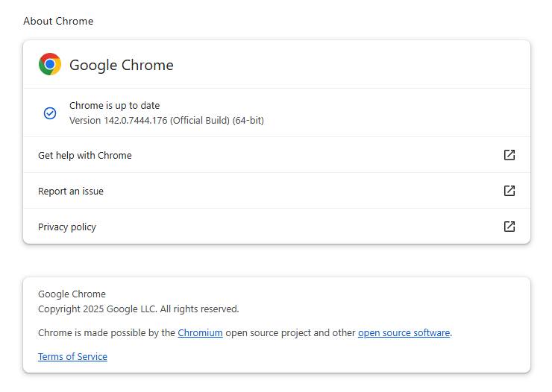Click the large Google Chrome card heading
Viewport: 552px width, 392px height.
(122, 66)
